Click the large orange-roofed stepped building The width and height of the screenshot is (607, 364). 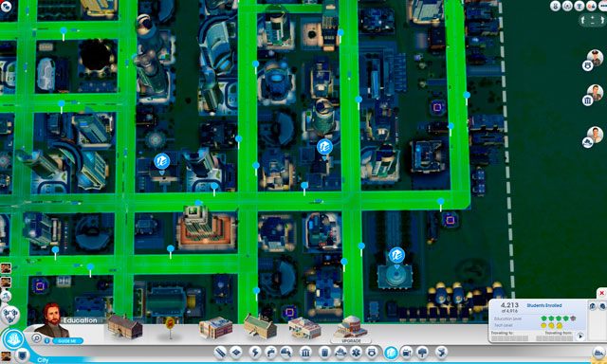click(x=206, y=228)
